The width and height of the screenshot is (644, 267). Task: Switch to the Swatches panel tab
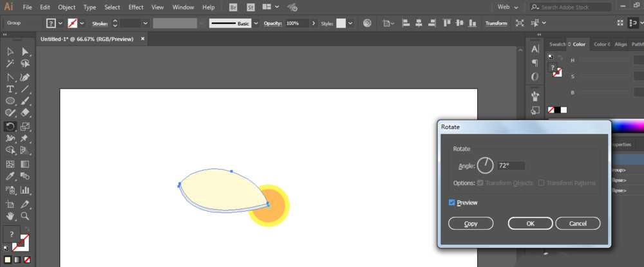(557, 44)
